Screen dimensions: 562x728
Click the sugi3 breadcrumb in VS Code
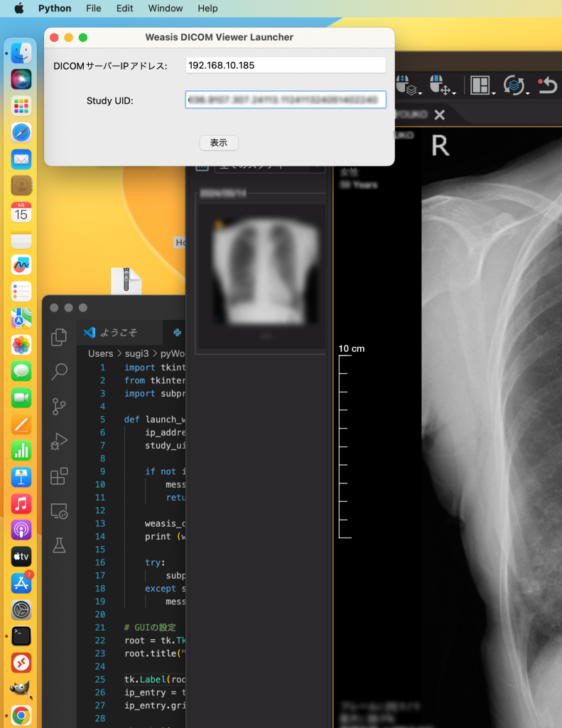coord(137,353)
